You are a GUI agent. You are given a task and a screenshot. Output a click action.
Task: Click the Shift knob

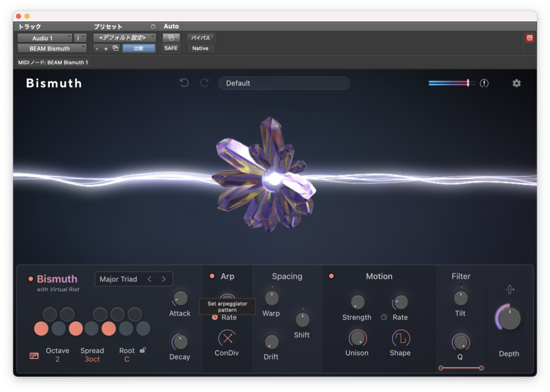click(302, 320)
